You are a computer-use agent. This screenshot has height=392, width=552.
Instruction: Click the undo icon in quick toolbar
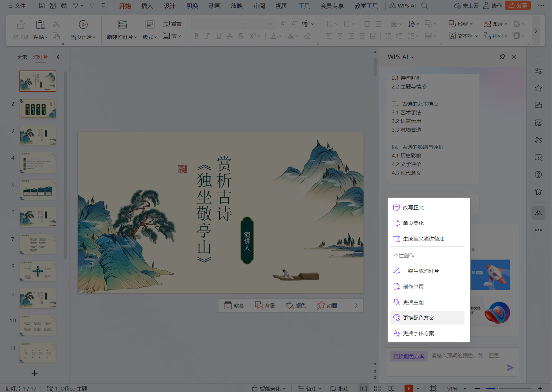click(x=75, y=5)
